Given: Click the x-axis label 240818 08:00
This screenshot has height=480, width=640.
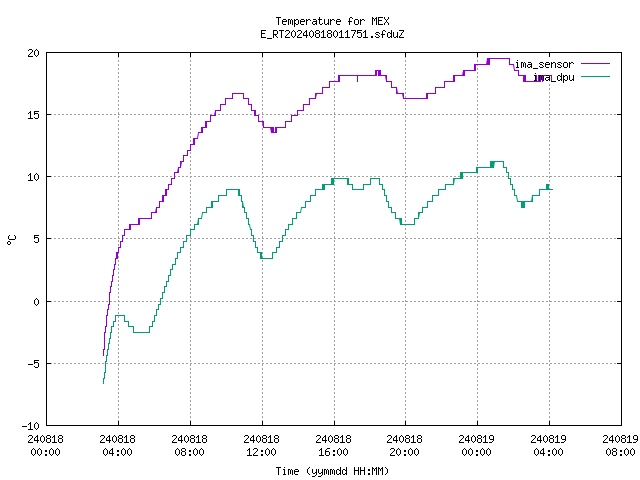Looking at the screenshot, I should 189,446.
